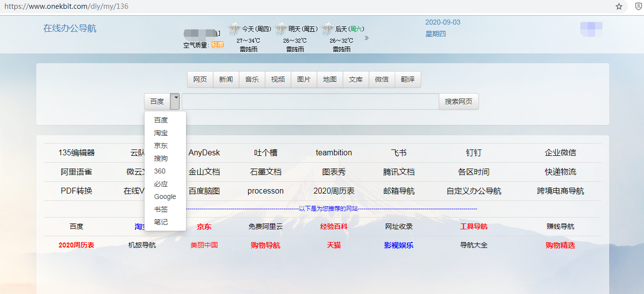Viewport: 644px width, 294px height.
Task: Open the red 工具导航 recommended link
Action: 474,226
